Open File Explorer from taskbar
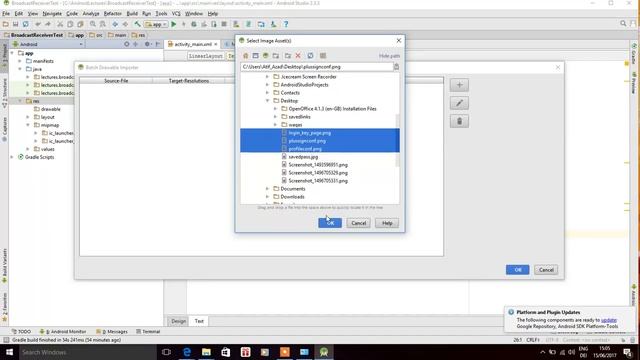Image resolution: width=640 pixels, height=360 pixels. tap(206, 352)
